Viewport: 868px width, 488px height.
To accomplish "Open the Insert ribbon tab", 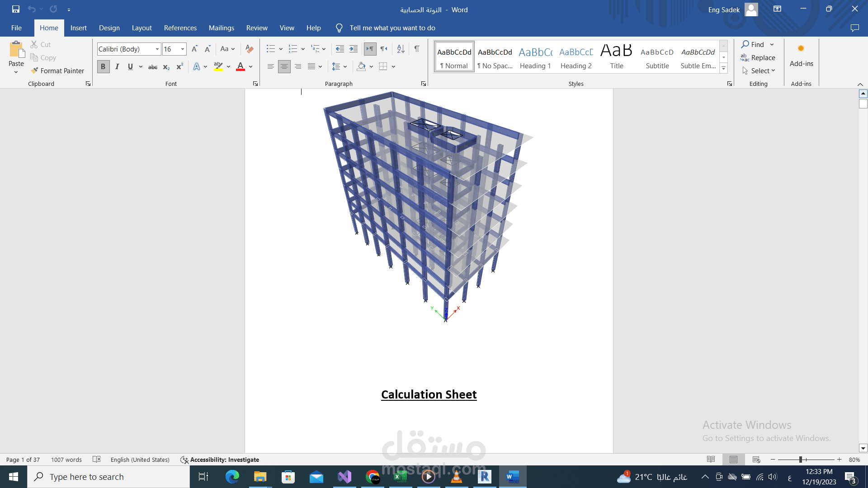I will (78, 28).
